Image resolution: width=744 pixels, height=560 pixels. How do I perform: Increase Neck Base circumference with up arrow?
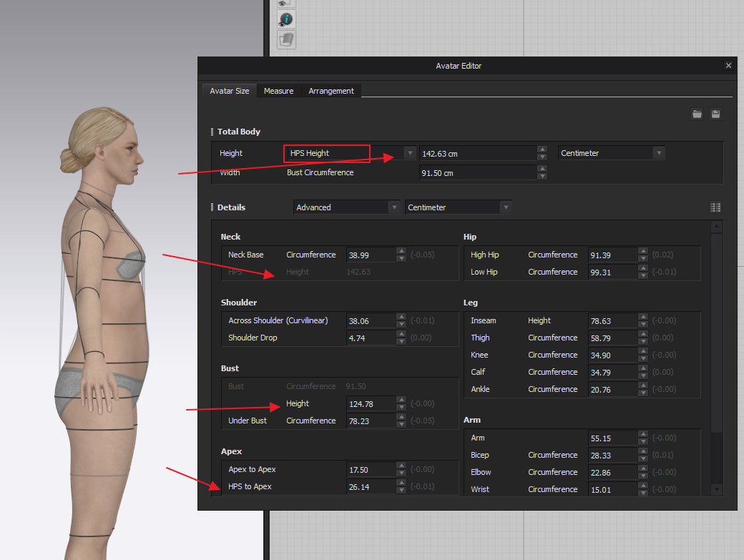coord(401,251)
